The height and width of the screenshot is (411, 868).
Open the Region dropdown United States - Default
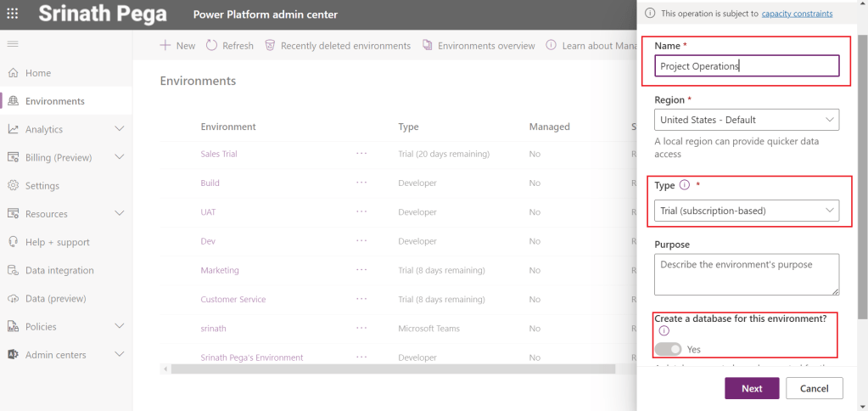(747, 120)
